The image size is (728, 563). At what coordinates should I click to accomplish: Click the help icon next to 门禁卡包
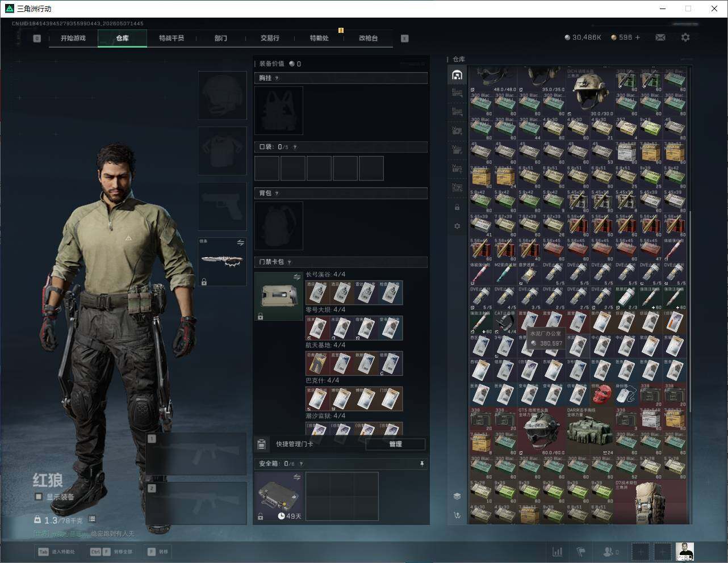click(290, 262)
